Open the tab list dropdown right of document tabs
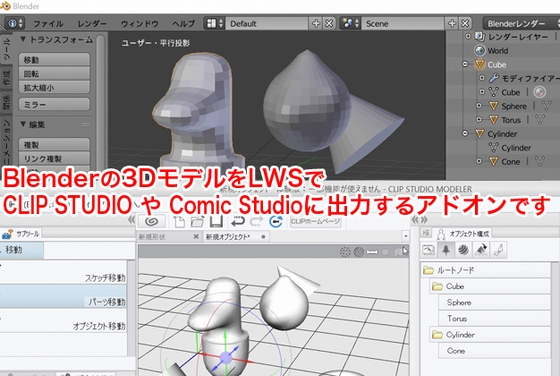The width and height of the screenshot is (560, 376). [405, 236]
